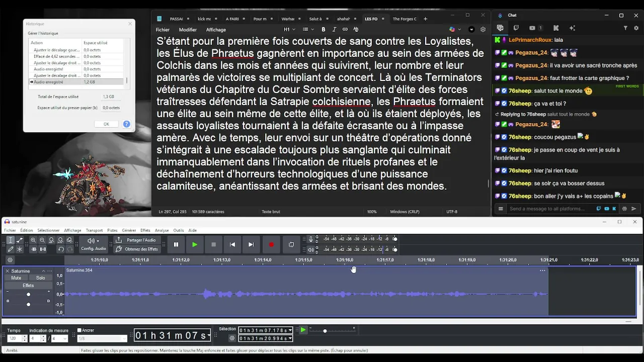The image size is (644, 362).
Task: Adjust the Saturnine track gain slider
Action: click(x=28, y=294)
